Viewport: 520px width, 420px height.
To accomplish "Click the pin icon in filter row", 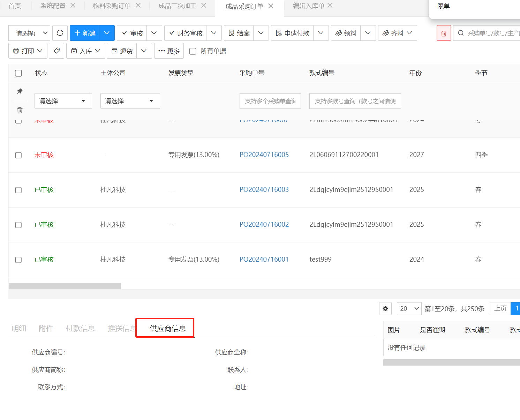I will point(20,91).
